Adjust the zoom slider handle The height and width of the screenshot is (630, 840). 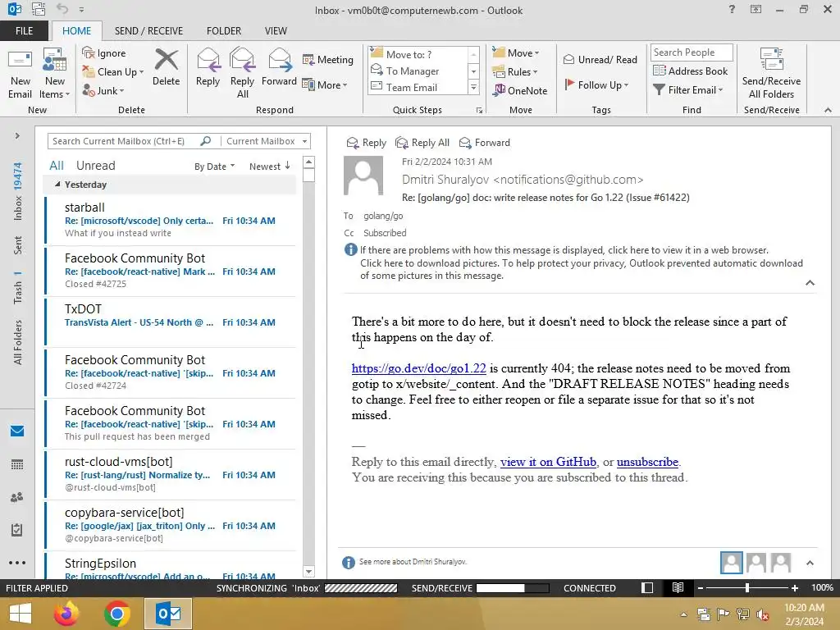pyautogui.click(x=747, y=587)
